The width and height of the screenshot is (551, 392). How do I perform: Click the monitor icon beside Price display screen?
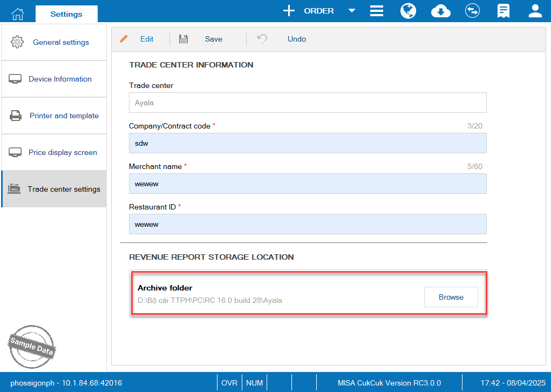click(x=15, y=152)
